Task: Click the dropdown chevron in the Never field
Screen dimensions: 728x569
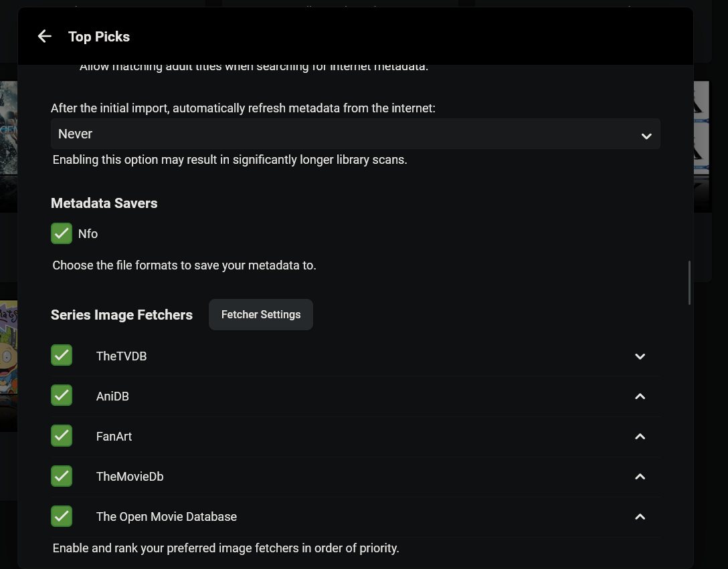Action: (x=646, y=136)
